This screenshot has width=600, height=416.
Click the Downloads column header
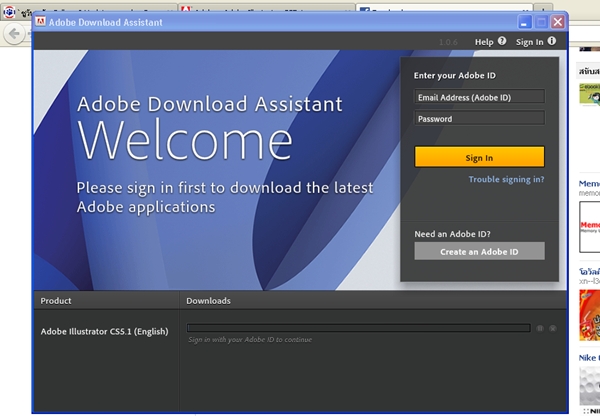pyautogui.click(x=209, y=301)
